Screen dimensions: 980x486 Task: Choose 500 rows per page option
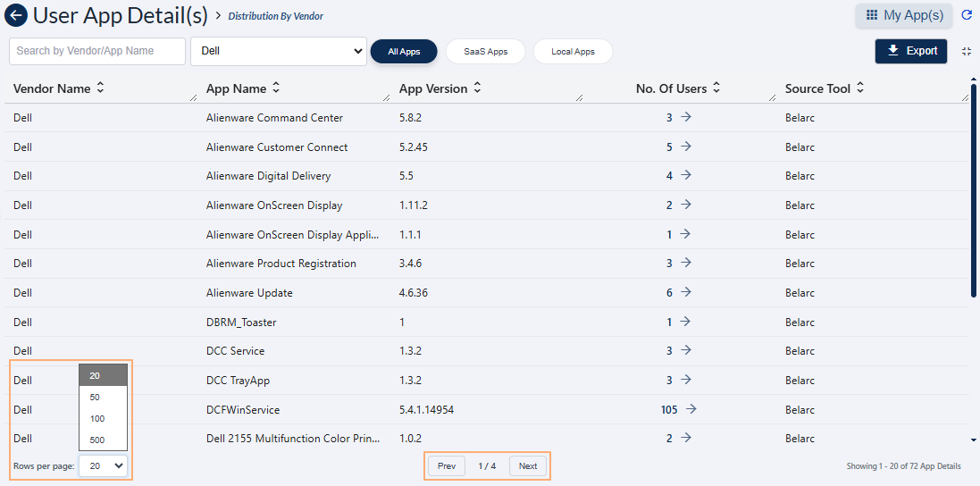click(x=103, y=440)
